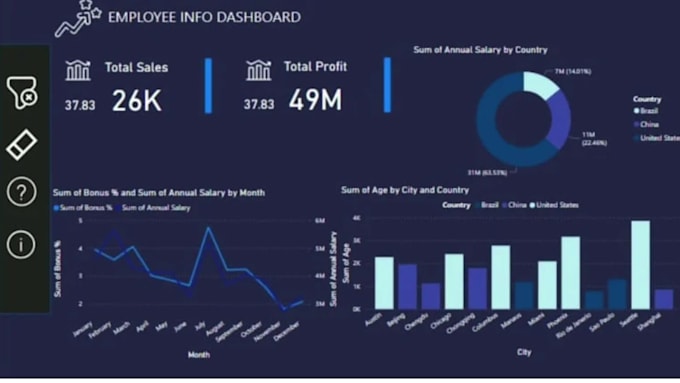Image resolution: width=680 pixels, height=383 pixels.
Task: Click China in bar chart legend
Action: [x=514, y=205]
